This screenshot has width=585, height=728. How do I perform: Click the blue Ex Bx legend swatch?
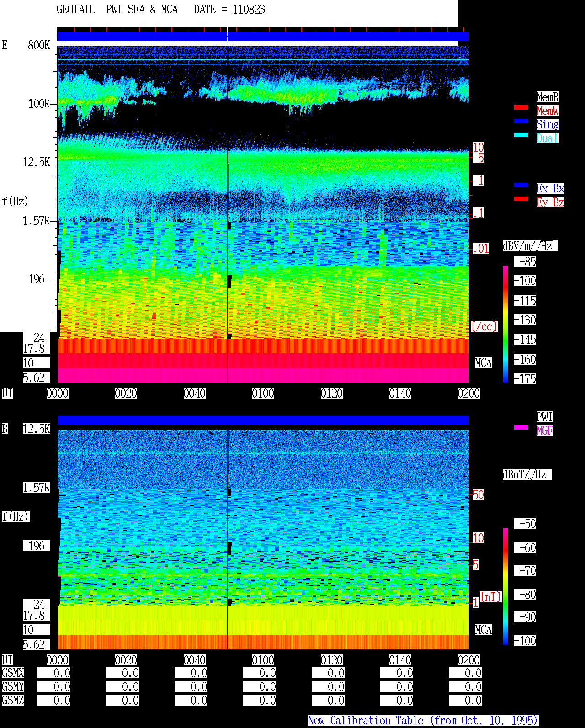coord(521,185)
